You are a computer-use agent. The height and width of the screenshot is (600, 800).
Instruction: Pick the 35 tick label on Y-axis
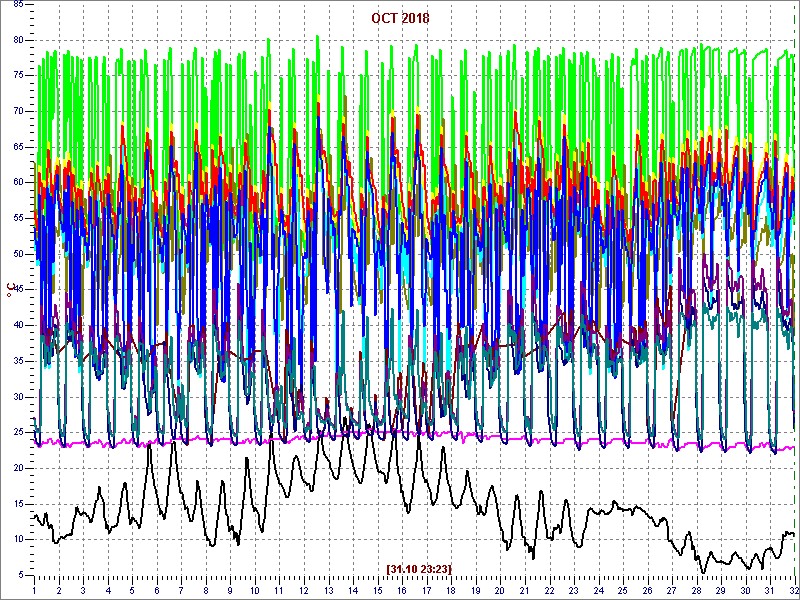click(x=18, y=361)
